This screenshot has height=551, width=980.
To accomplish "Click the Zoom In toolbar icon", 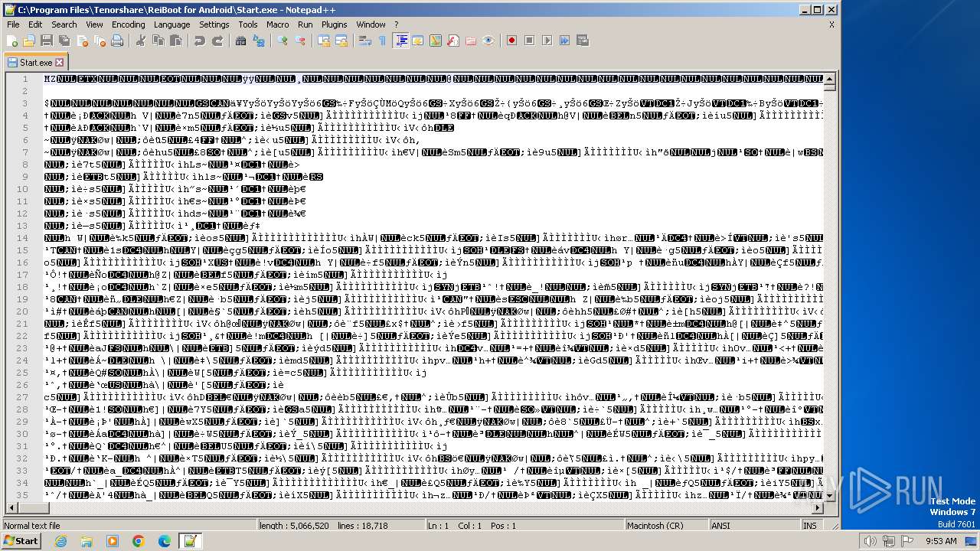I will pyautogui.click(x=283, y=41).
